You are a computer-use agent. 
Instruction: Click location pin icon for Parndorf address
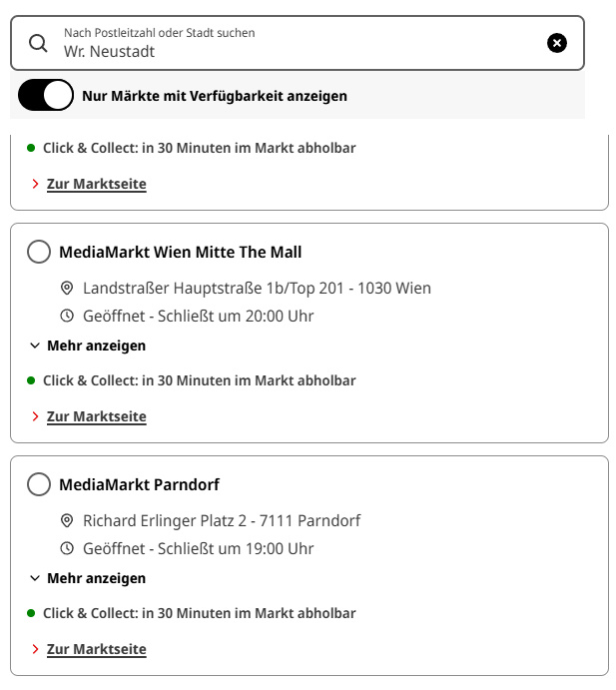[67, 520]
